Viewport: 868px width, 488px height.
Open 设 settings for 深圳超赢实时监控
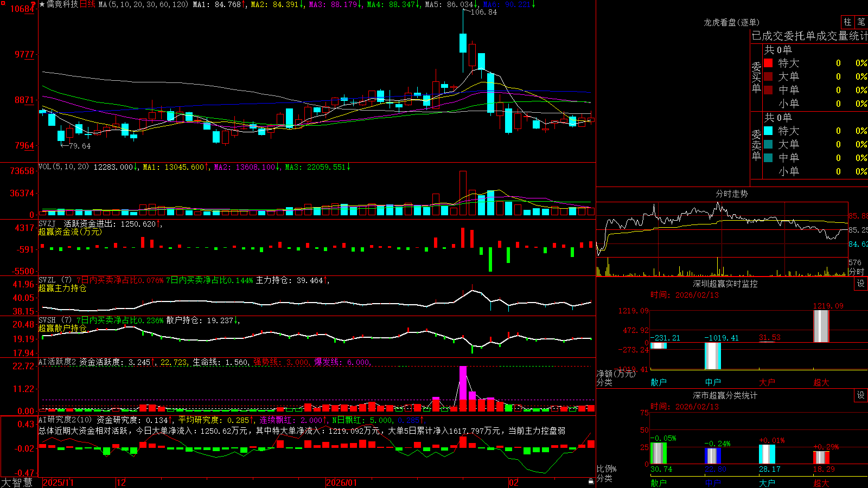pyautogui.click(x=861, y=284)
